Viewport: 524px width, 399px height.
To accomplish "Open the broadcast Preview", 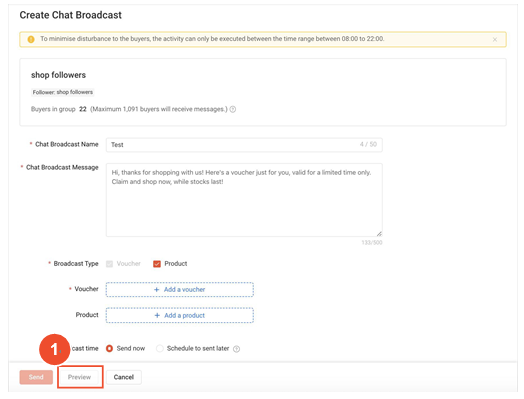I will point(80,377).
